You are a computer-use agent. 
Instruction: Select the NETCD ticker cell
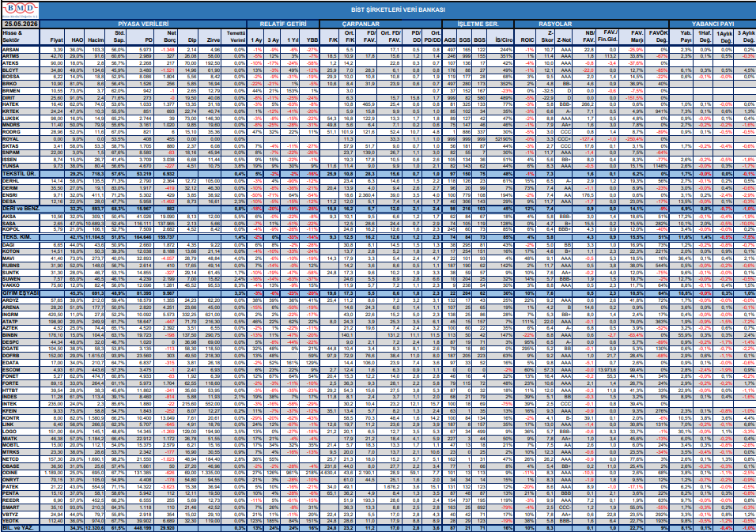click(x=21, y=459)
